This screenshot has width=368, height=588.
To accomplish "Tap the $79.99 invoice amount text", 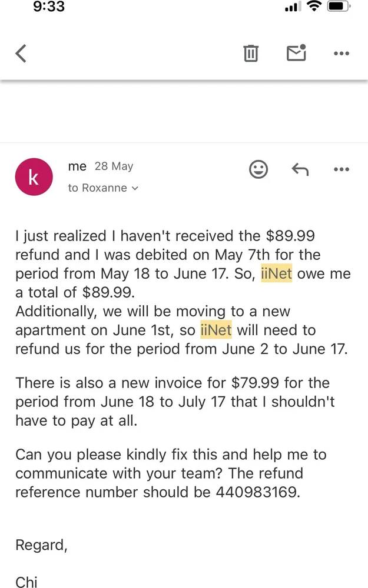I will click(x=255, y=383).
